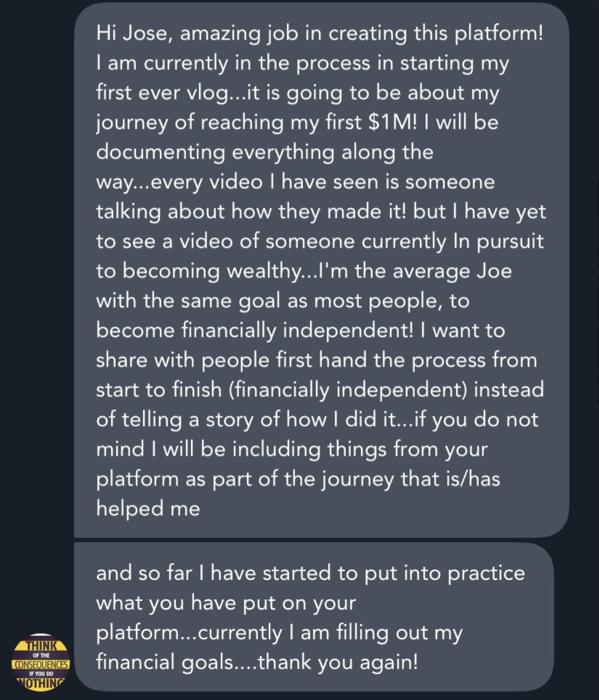Image resolution: width=599 pixels, height=700 pixels.
Task: Click the 'average Joe' phrase
Action: click(x=456, y=271)
